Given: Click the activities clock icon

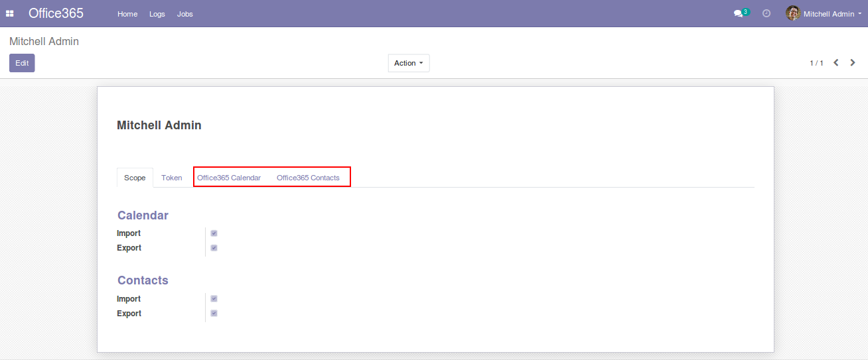Looking at the screenshot, I should coord(766,13).
